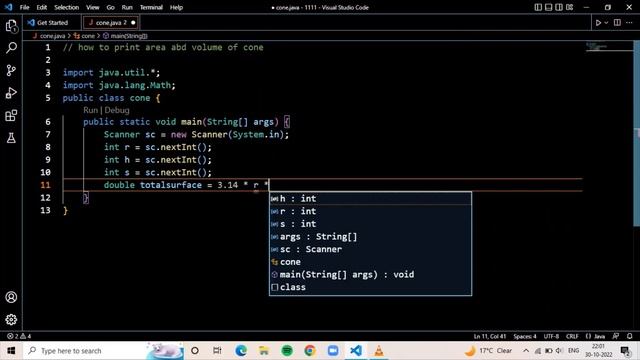Open the Testing flask view

(11, 138)
